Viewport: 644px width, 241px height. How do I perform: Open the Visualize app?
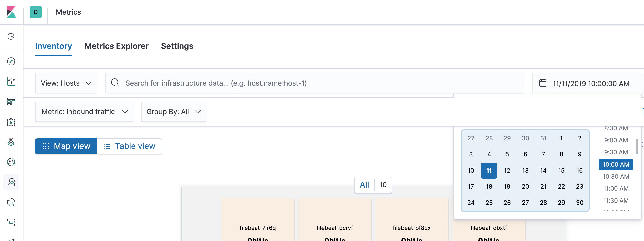point(11,82)
